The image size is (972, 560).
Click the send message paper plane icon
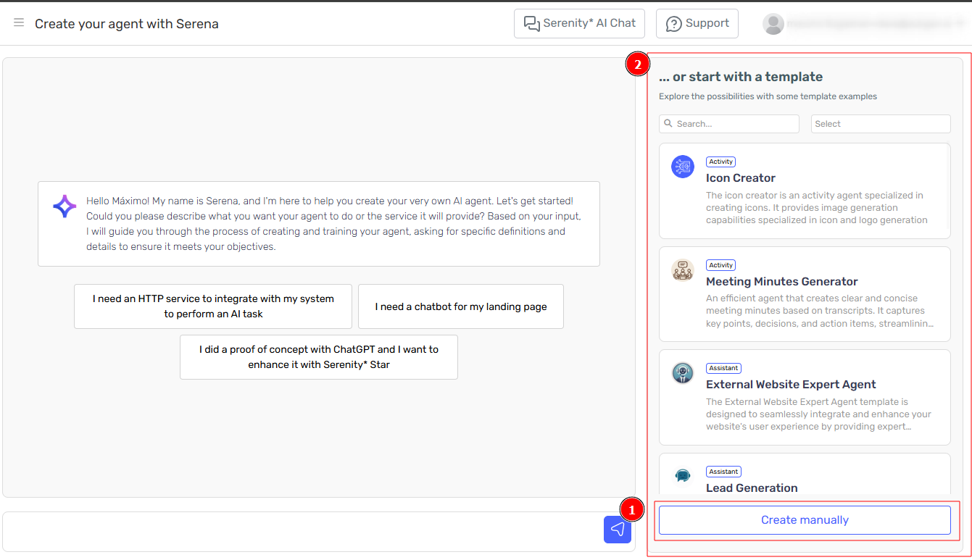coord(617,530)
